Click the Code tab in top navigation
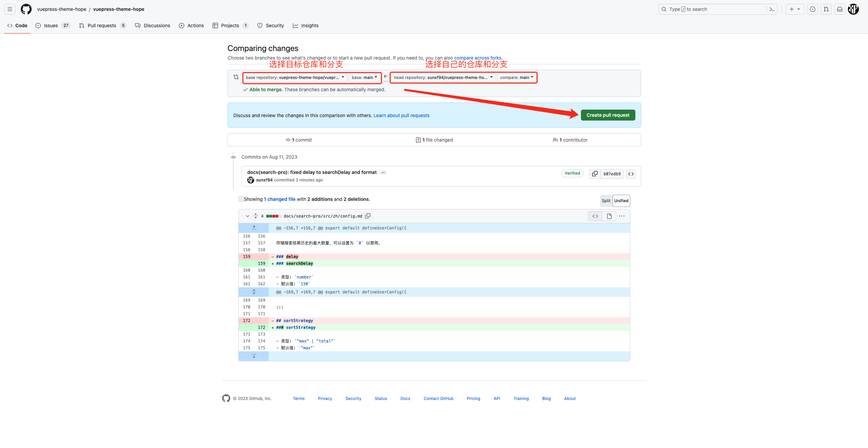Image resolution: width=868 pixels, height=448 pixels. (x=17, y=26)
